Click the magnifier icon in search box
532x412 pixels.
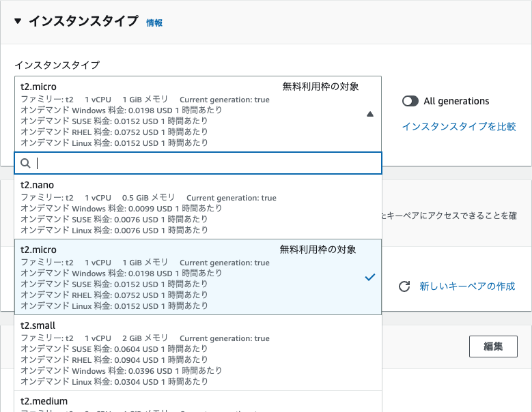click(25, 163)
